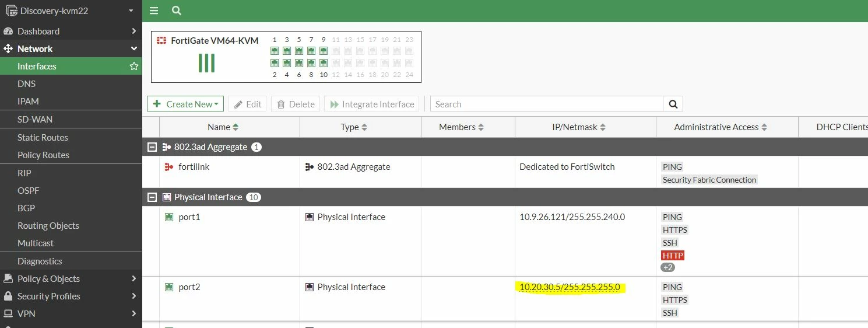
Task: Open the hamburger menu icon
Action: pos(154,11)
